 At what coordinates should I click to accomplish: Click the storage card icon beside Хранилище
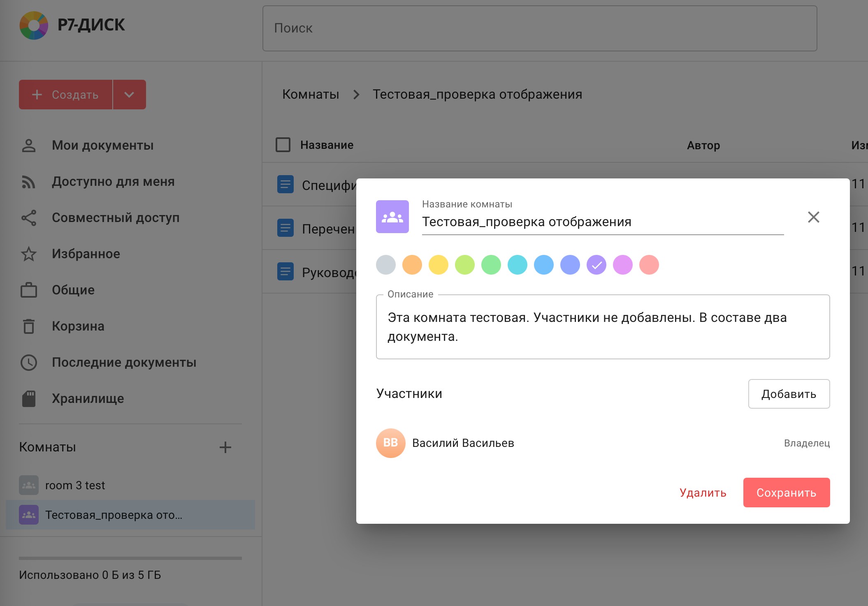pyautogui.click(x=29, y=399)
